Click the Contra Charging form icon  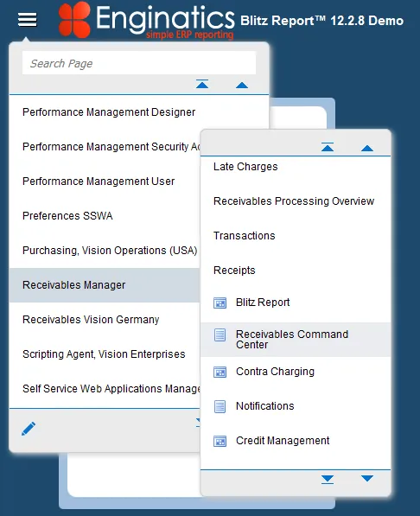pyautogui.click(x=220, y=373)
